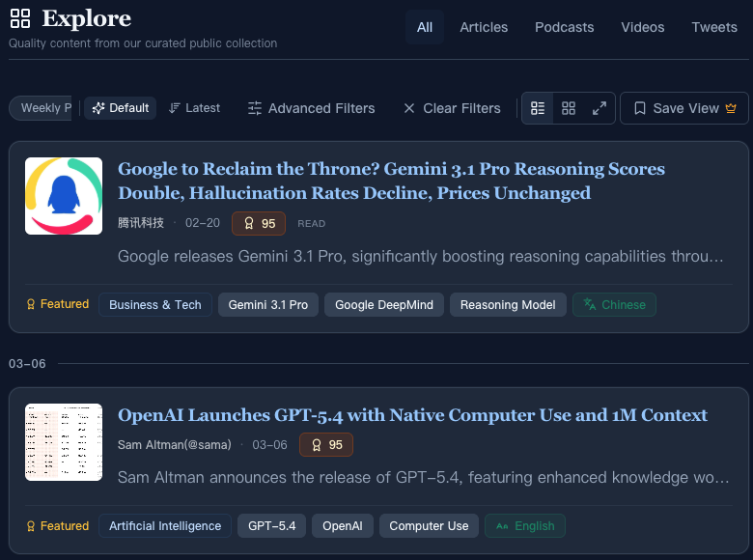The width and height of the screenshot is (753, 560).
Task: Open the Save View option
Action: [x=684, y=108]
